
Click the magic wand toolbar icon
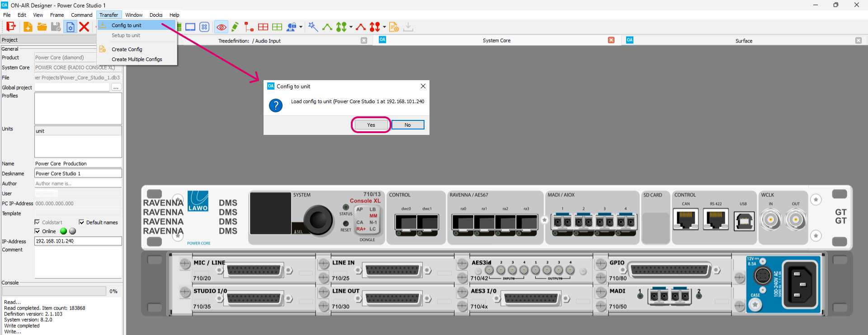coord(313,27)
